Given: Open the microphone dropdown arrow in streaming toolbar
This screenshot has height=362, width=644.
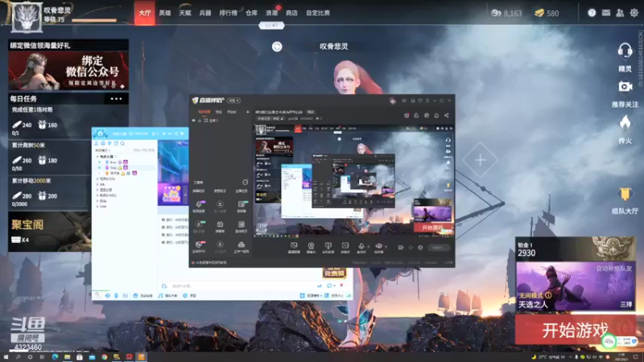Looking at the screenshot, I should pos(369,246).
